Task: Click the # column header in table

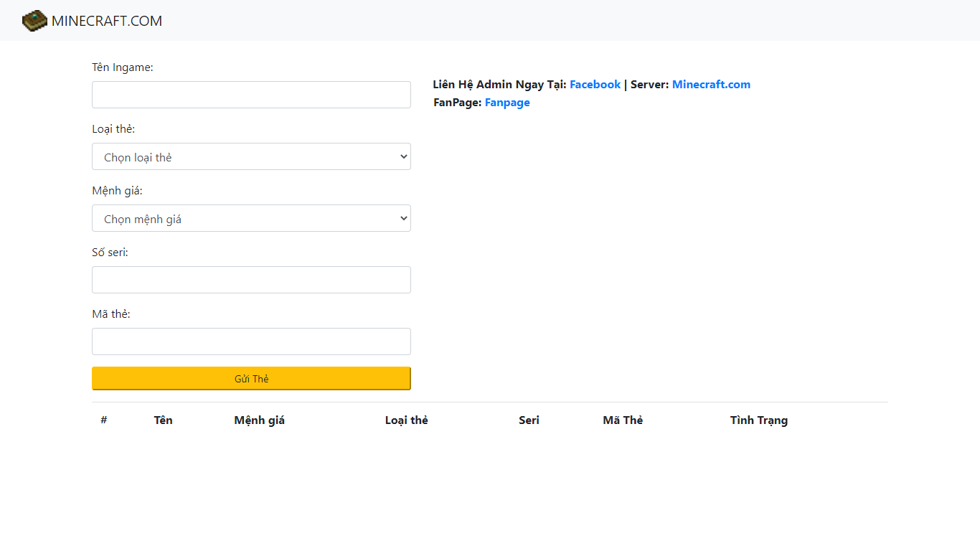Action: pos(104,420)
